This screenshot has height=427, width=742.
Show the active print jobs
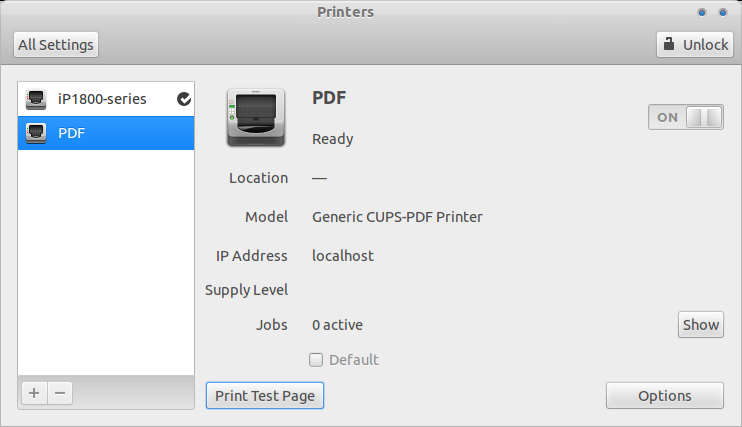(701, 325)
